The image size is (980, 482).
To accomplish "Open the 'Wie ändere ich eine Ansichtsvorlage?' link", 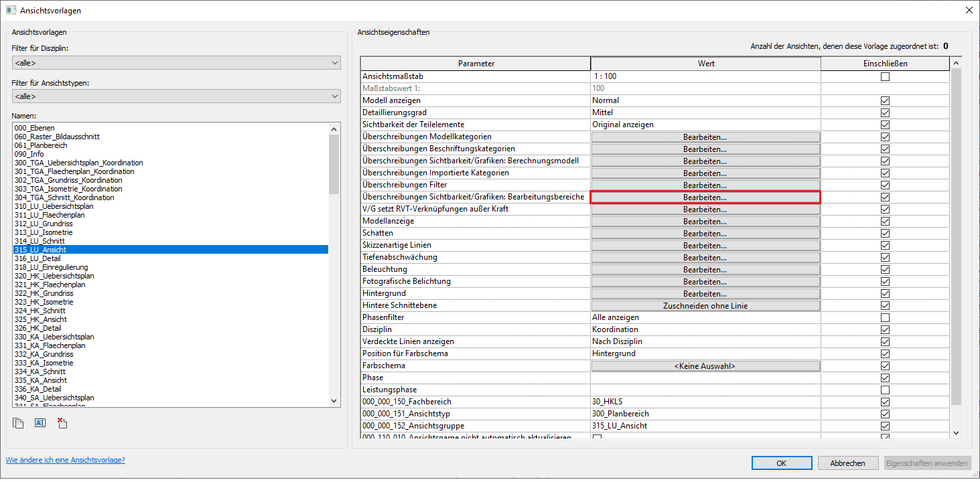I will [66, 461].
